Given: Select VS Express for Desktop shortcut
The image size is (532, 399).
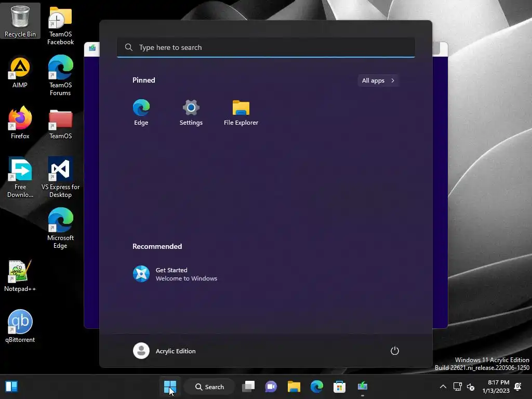Looking at the screenshot, I should pos(60,177).
